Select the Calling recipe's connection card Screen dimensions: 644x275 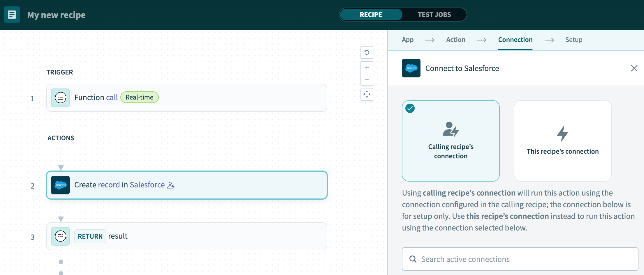pyautogui.click(x=451, y=141)
